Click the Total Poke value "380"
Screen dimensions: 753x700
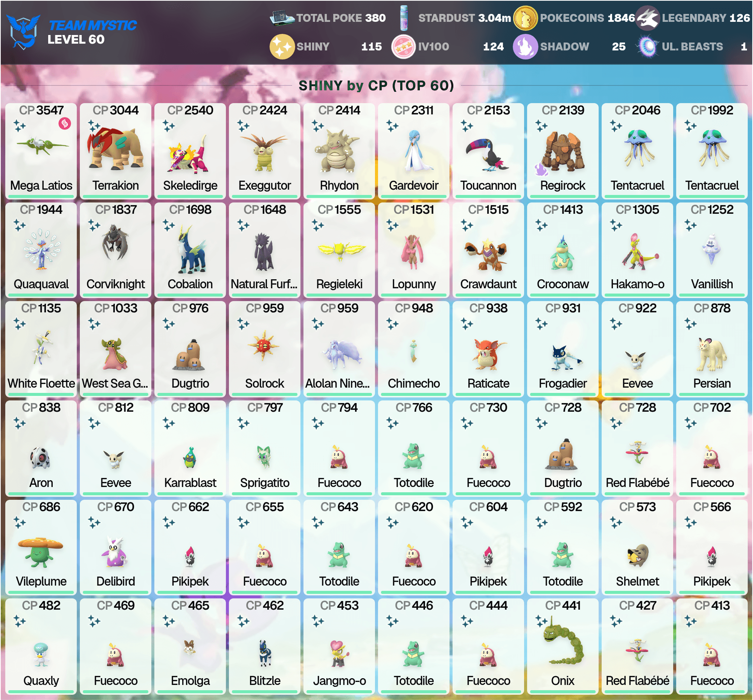[x=375, y=18]
